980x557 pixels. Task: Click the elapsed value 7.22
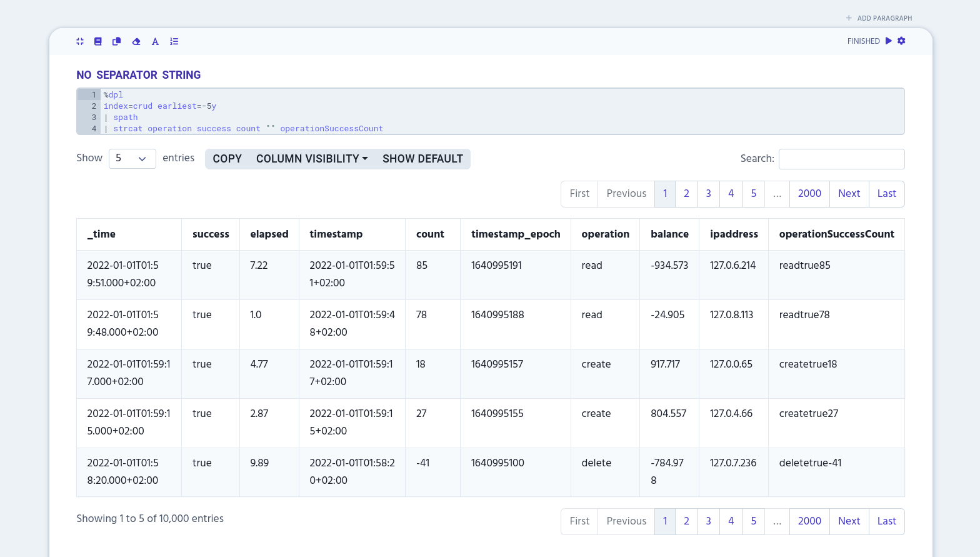259,266
